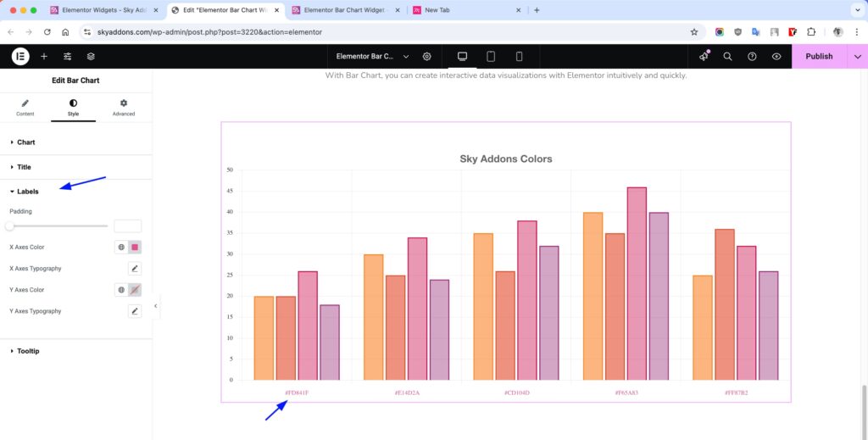
Task: Open the X Axes Color swatch
Action: point(135,248)
